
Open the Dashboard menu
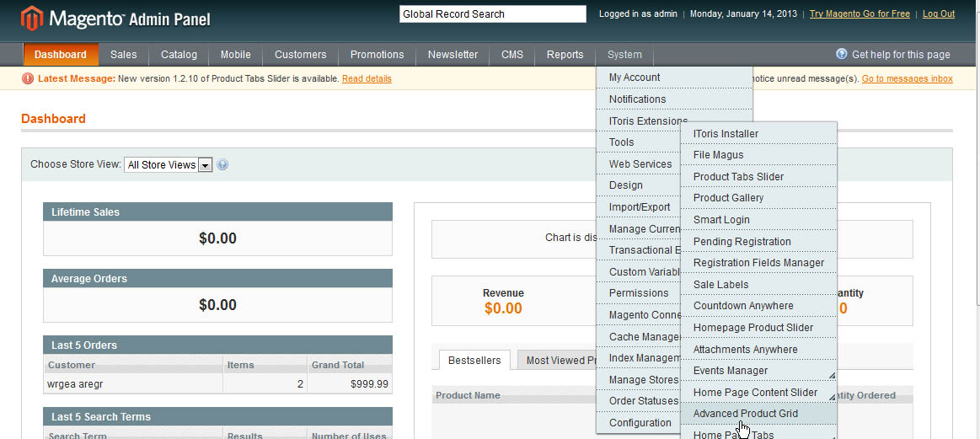click(x=61, y=55)
